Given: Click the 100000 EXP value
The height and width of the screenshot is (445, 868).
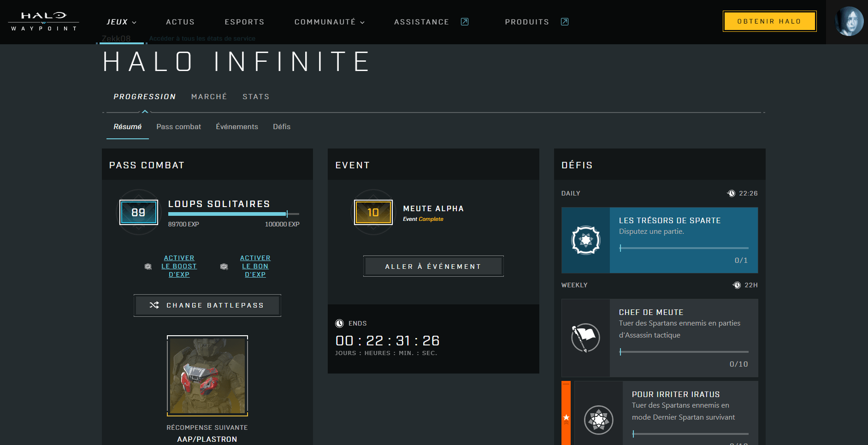Looking at the screenshot, I should 282,224.
